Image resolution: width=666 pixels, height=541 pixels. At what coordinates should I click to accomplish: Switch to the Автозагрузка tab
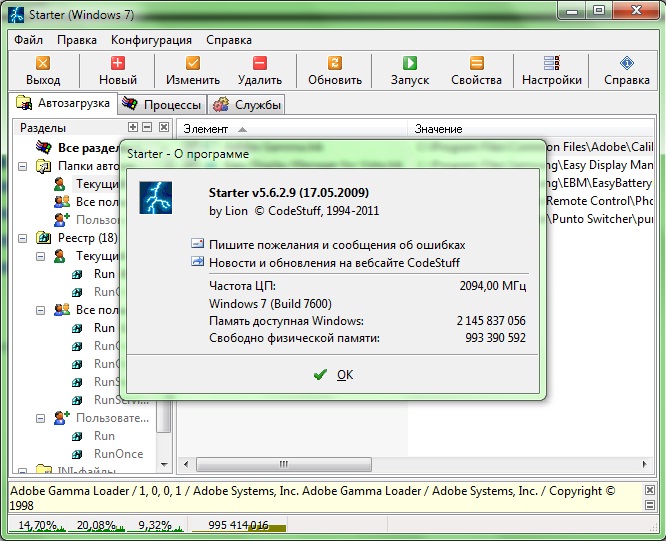pos(63,103)
